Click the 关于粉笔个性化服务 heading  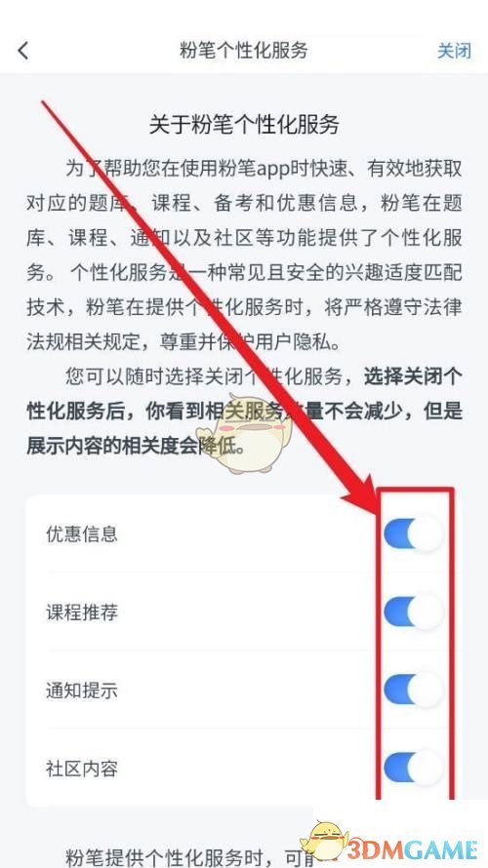click(x=244, y=125)
